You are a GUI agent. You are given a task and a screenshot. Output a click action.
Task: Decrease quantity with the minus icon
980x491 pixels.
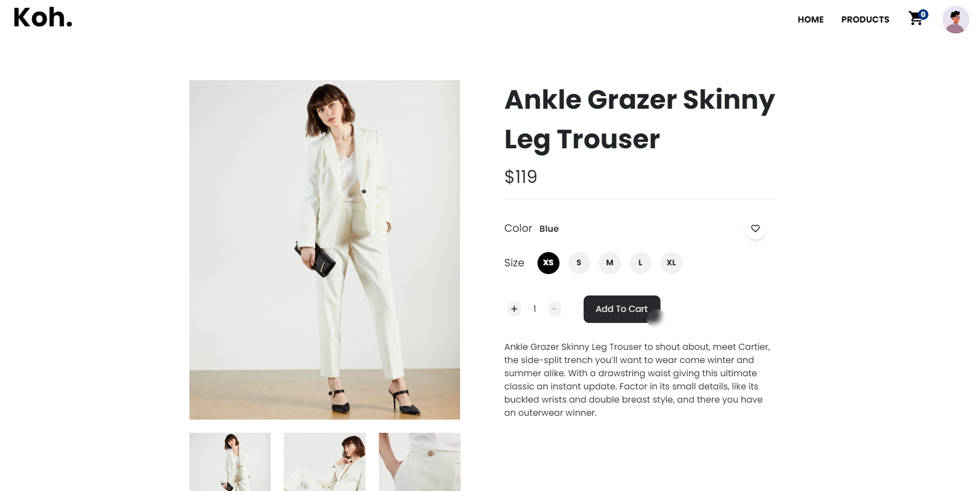[x=555, y=309]
